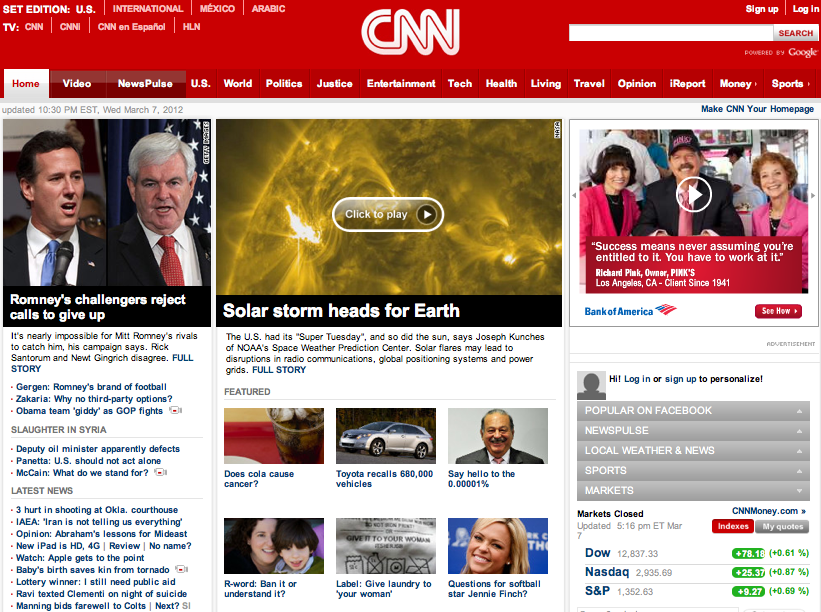Go to the Home tab

tap(26, 84)
